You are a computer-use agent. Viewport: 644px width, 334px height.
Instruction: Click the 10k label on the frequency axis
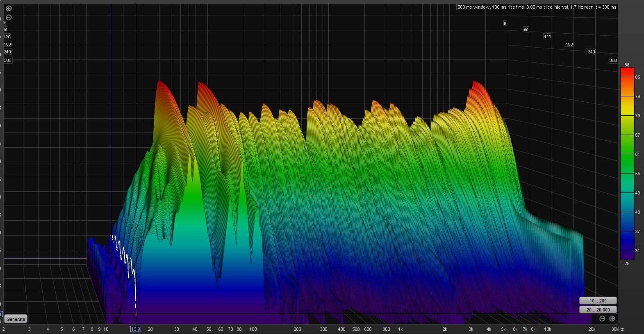click(547, 329)
